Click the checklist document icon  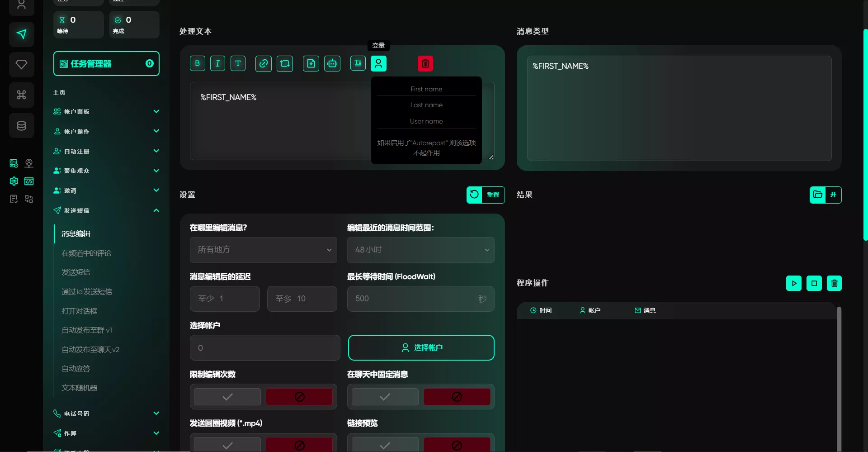14,199
